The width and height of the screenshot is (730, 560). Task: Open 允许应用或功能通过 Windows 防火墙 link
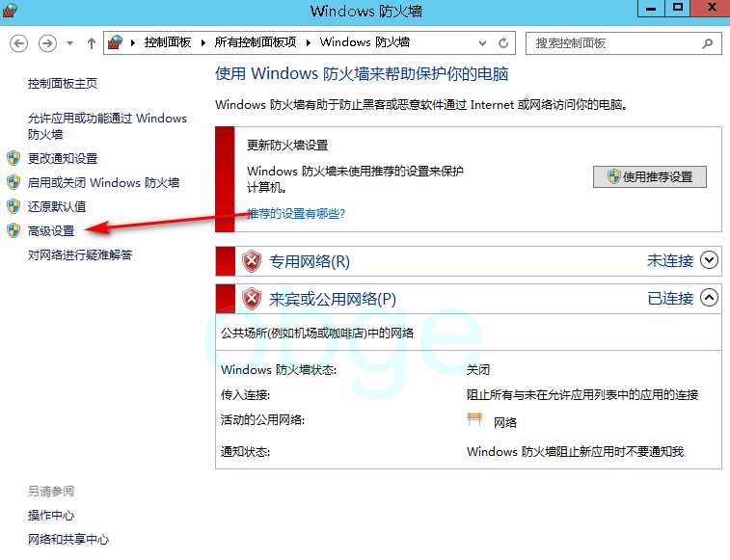pyautogui.click(x=107, y=126)
